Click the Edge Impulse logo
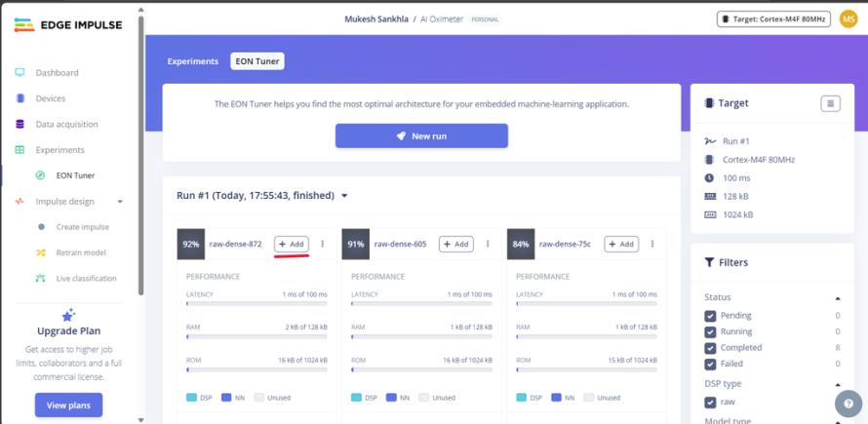The height and width of the screenshot is (424, 868). click(x=68, y=24)
